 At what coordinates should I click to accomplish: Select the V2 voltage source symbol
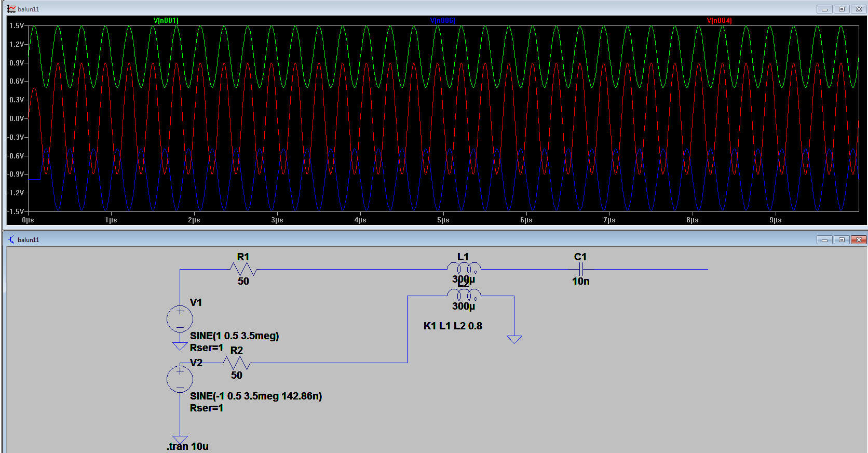180,379
